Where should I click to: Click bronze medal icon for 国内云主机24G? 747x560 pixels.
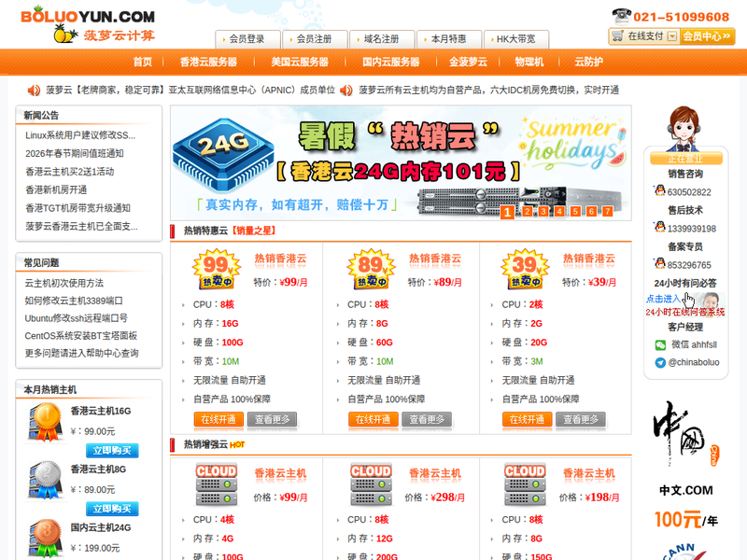(46, 539)
